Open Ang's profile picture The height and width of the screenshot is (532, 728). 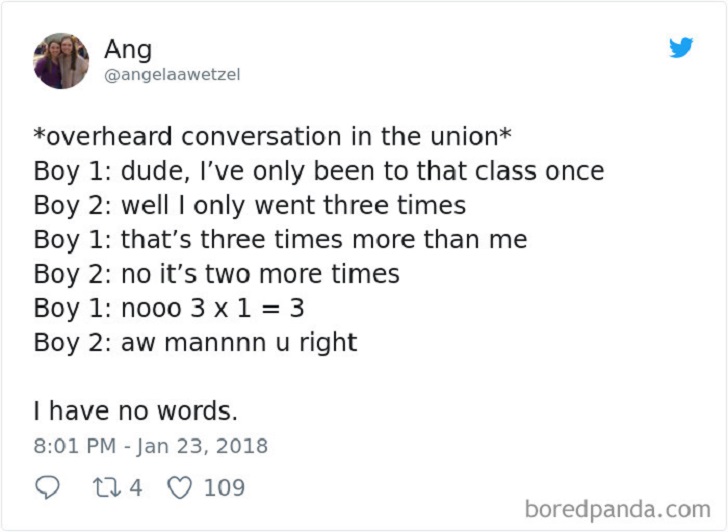(61, 60)
